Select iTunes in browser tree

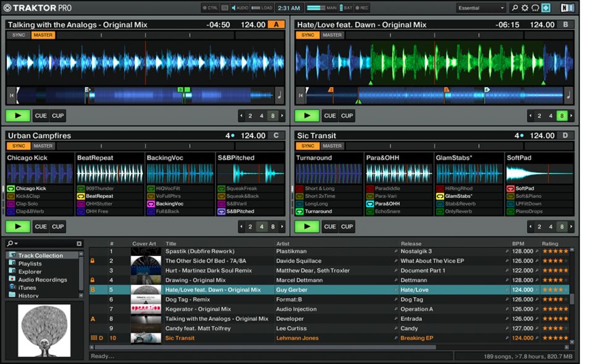pyautogui.click(x=27, y=287)
